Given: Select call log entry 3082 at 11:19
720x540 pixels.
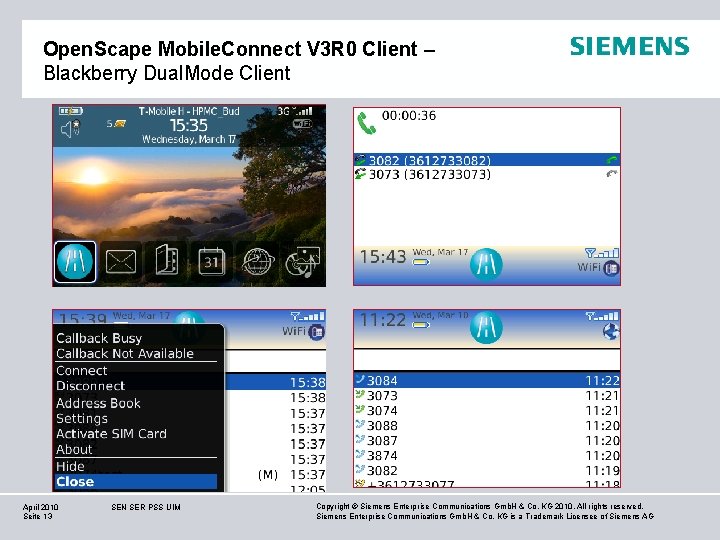Looking at the screenshot, I should pyautogui.click(x=487, y=471).
